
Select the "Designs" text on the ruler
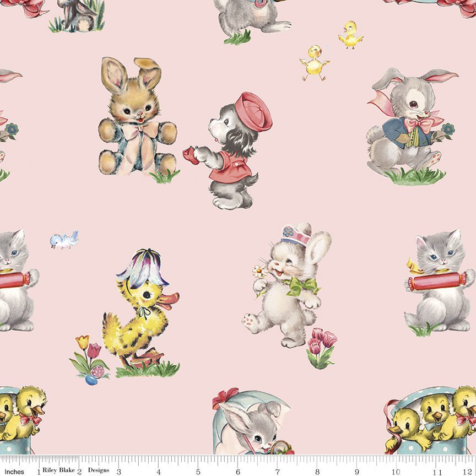click(x=99, y=470)
